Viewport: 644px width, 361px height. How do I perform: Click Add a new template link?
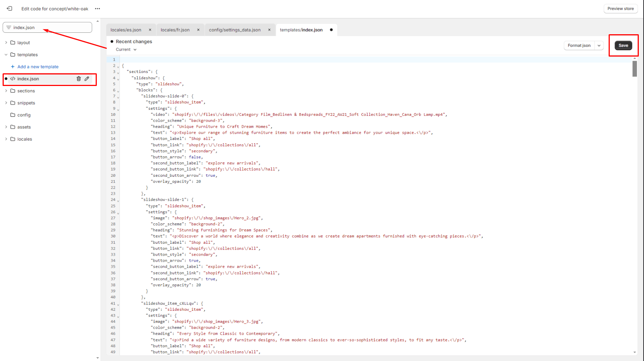pos(38,67)
